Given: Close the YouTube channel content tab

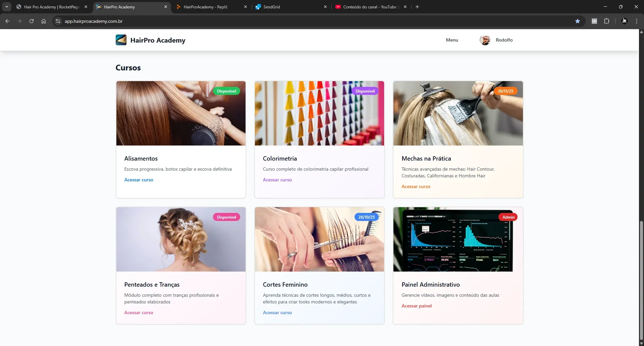Looking at the screenshot, I should point(405,7).
